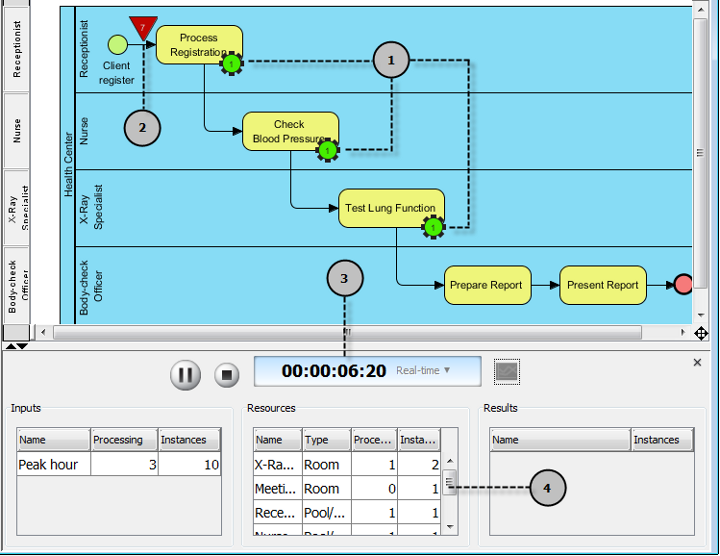Click the red bottleneck triangle indicator
This screenshot has height=556, width=720.
tap(143, 28)
